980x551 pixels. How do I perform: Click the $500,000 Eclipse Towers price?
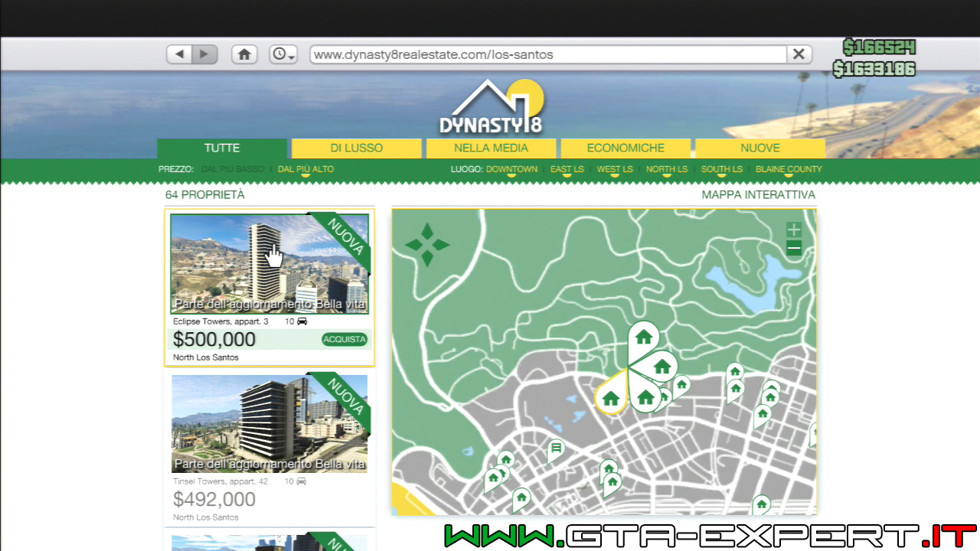pyautogui.click(x=214, y=340)
